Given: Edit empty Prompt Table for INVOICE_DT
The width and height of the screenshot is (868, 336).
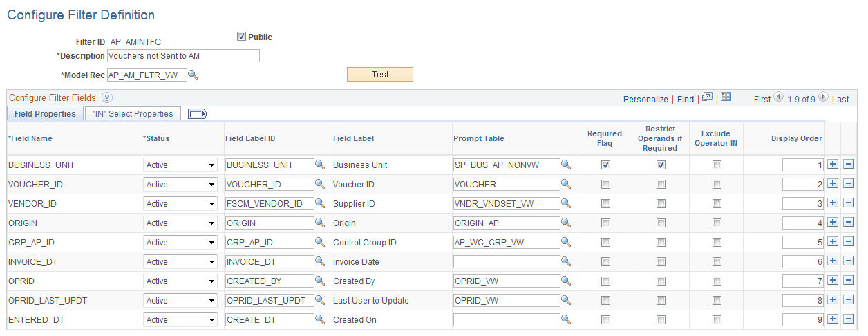Looking at the screenshot, I should pos(507,262).
